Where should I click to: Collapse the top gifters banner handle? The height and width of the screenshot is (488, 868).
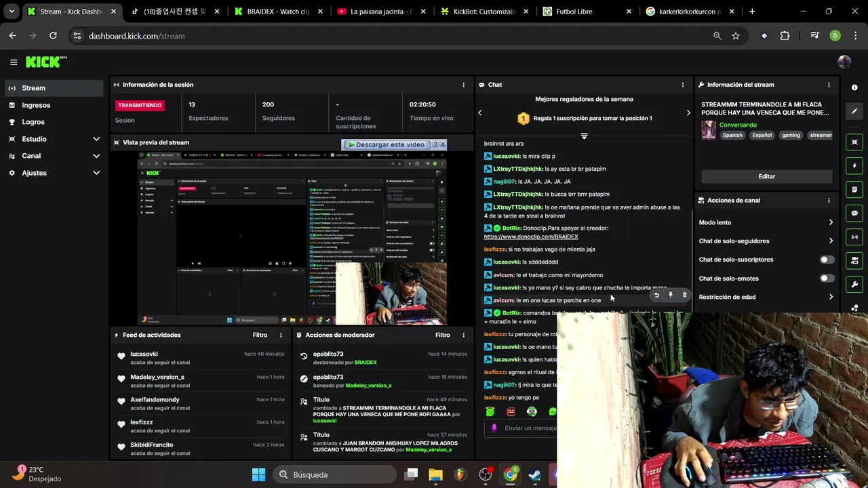[x=584, y=136]
